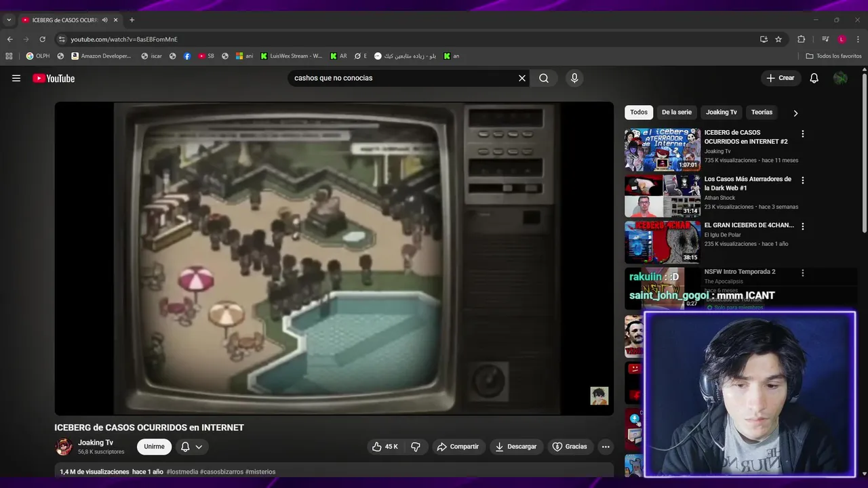Open Joaking Tv channel name link
868x488 pixels.
pos(96,443)
